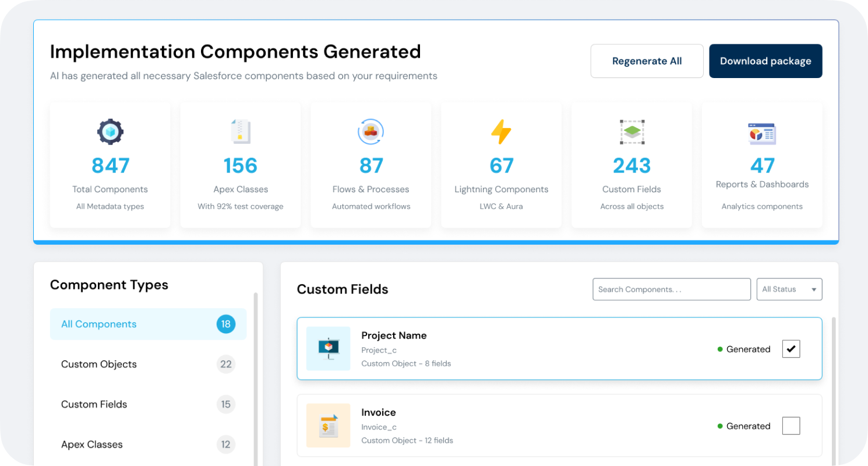Click the gear icon above Total Components
The image size is (868, 466).
110,132
